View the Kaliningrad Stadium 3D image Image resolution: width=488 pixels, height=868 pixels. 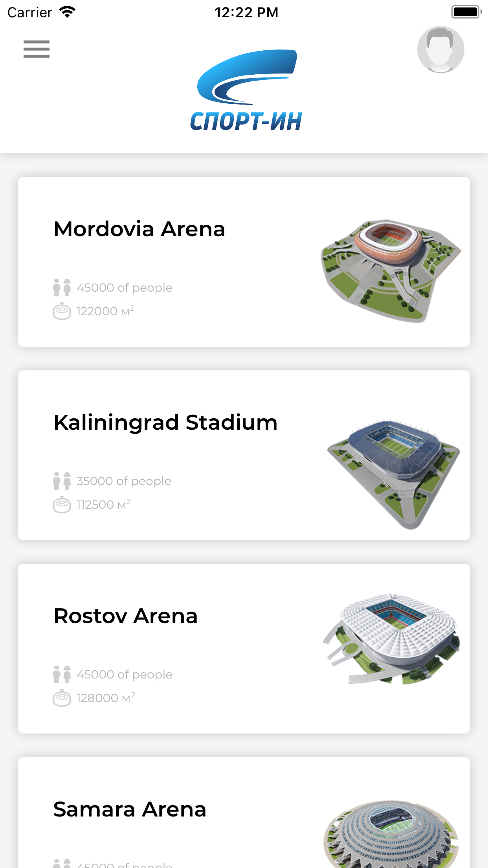pos(394,473)
